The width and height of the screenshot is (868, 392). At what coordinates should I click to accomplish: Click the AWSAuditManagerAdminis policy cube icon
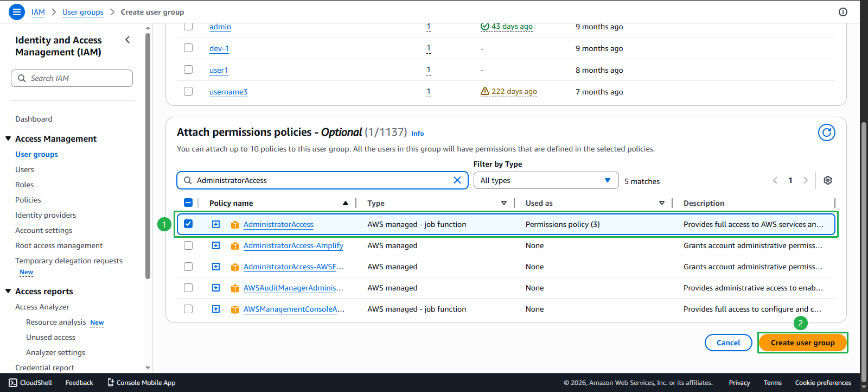coord(235,288)
